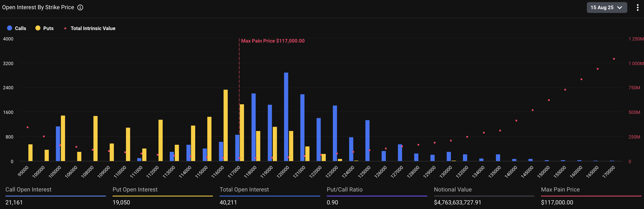This screenshot has width=644, height=209.
Task: Click the blue call bar at 118000
Action: (254, 127)
